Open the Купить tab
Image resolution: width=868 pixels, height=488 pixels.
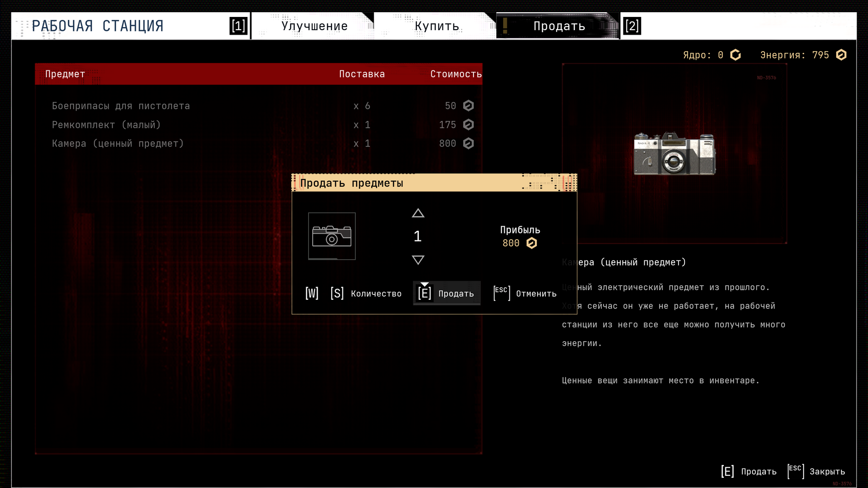point(437,26)
